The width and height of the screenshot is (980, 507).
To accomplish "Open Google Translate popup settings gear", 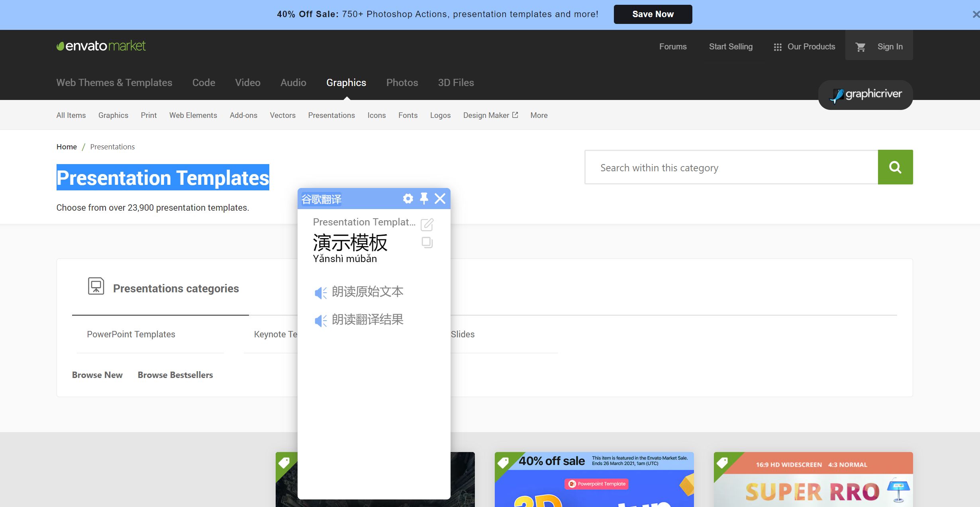I will (408, 198).
